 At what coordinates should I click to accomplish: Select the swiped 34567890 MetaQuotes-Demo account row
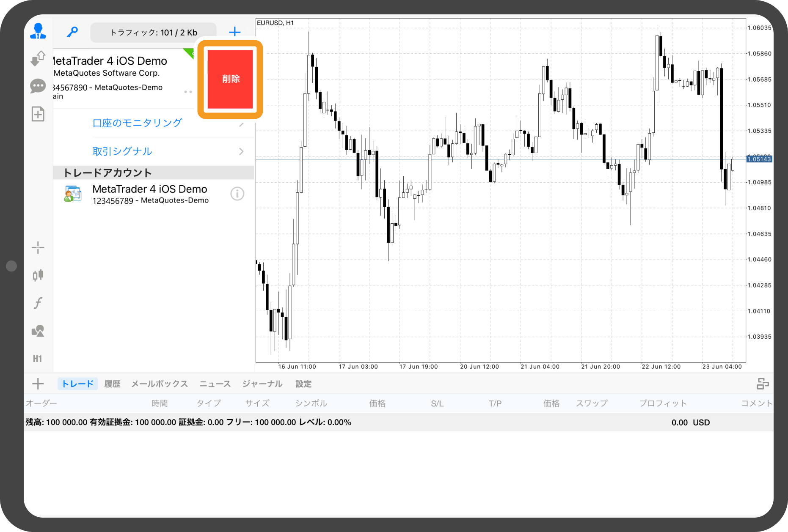[x=123, y=78]
